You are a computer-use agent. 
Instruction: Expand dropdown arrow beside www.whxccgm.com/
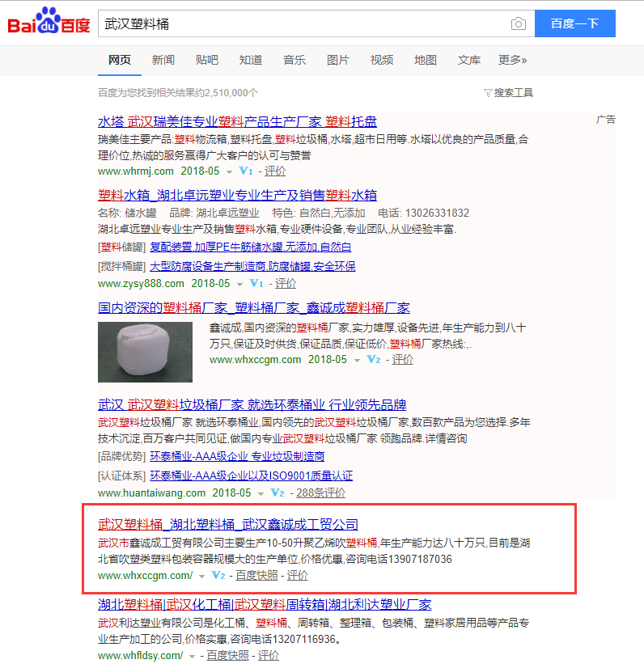tap(202, 577)
